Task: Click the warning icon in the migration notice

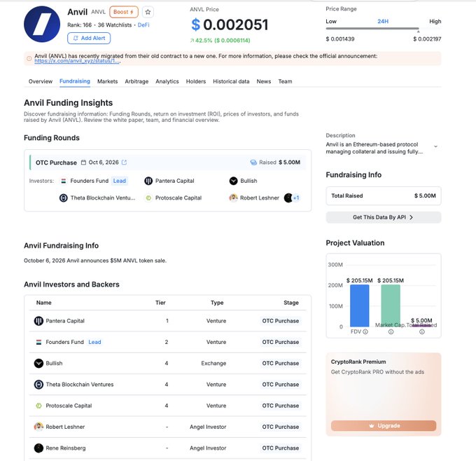Action: click(x=29, y=58)
